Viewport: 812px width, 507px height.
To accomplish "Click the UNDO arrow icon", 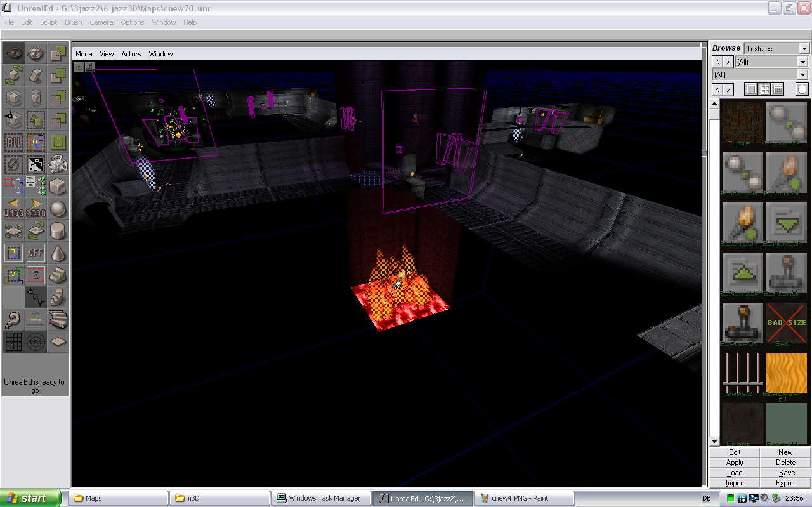I will pyautogui.click(x=14, y=209).
